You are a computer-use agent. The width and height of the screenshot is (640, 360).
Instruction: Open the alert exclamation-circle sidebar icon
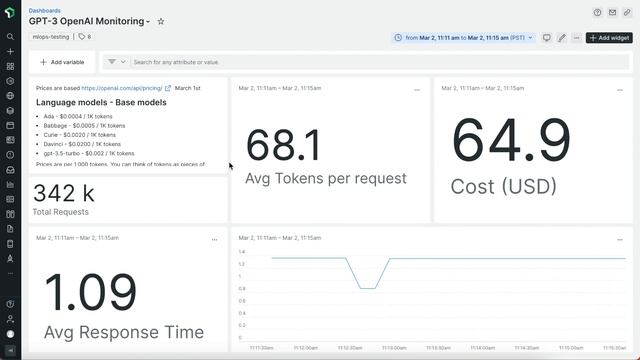click(x=10, y=155)
